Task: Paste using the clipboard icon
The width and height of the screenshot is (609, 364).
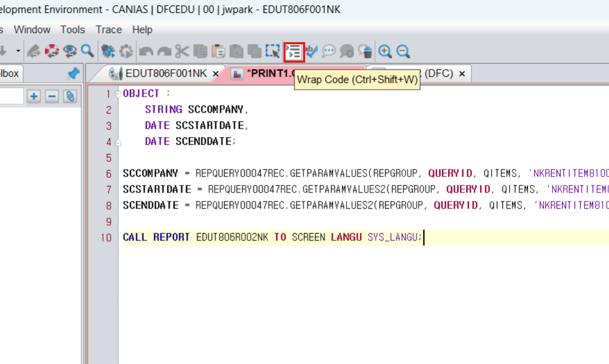Action: click(x=218, y=52)
